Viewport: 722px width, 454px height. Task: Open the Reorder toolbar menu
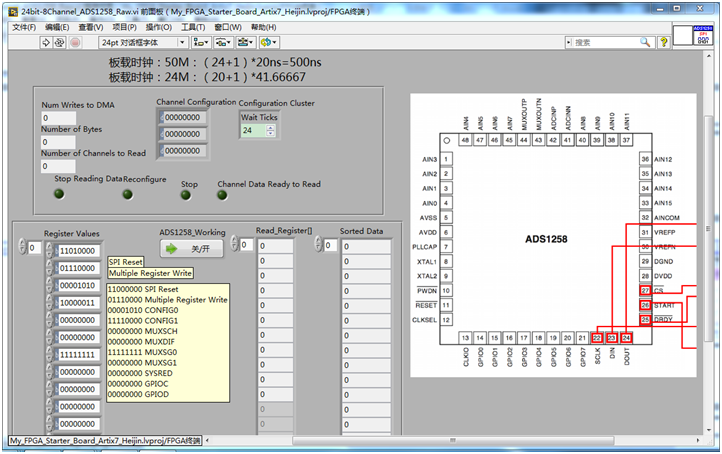click(268, 42)
